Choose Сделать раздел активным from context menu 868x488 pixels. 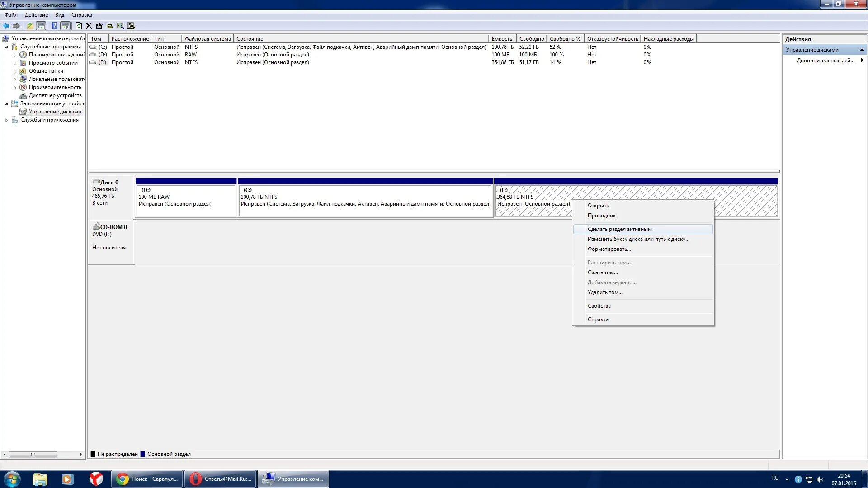click(x=619, y=229)
